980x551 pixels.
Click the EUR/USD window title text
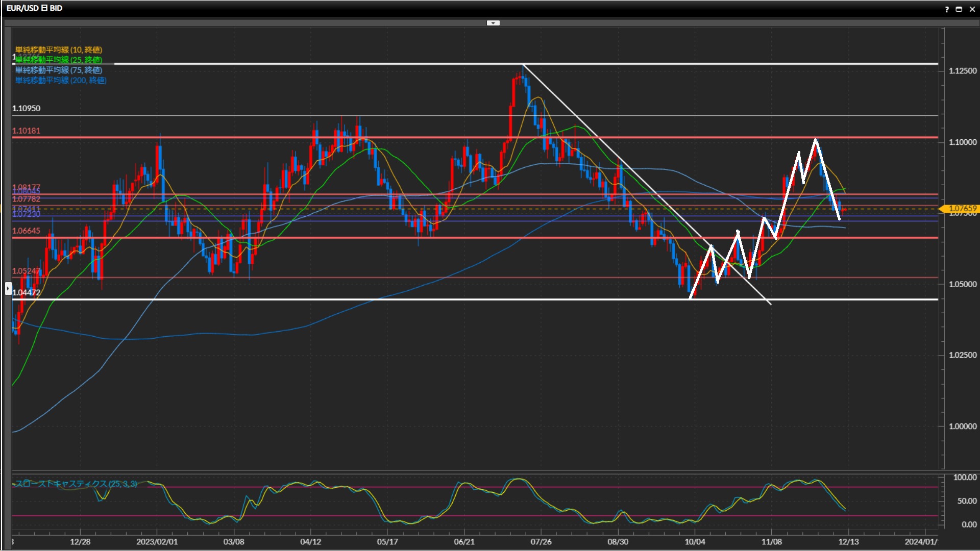tap(34, 8)
